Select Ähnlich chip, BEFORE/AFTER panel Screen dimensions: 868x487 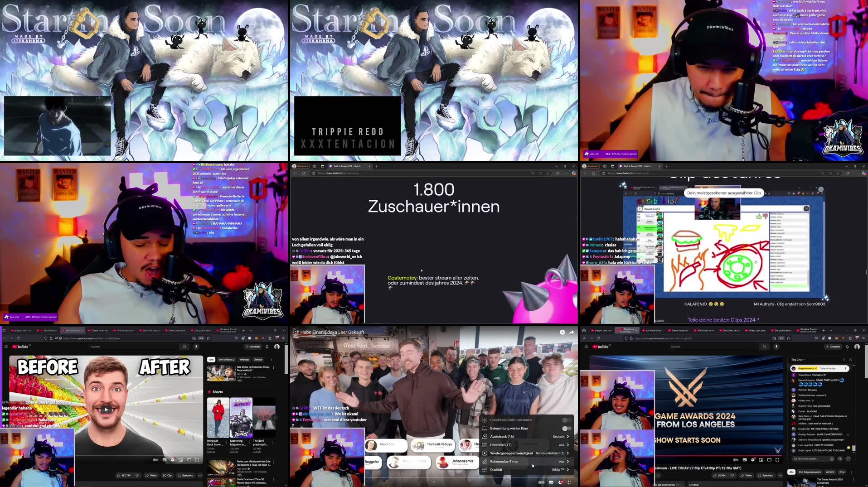(x=258, y=360)
